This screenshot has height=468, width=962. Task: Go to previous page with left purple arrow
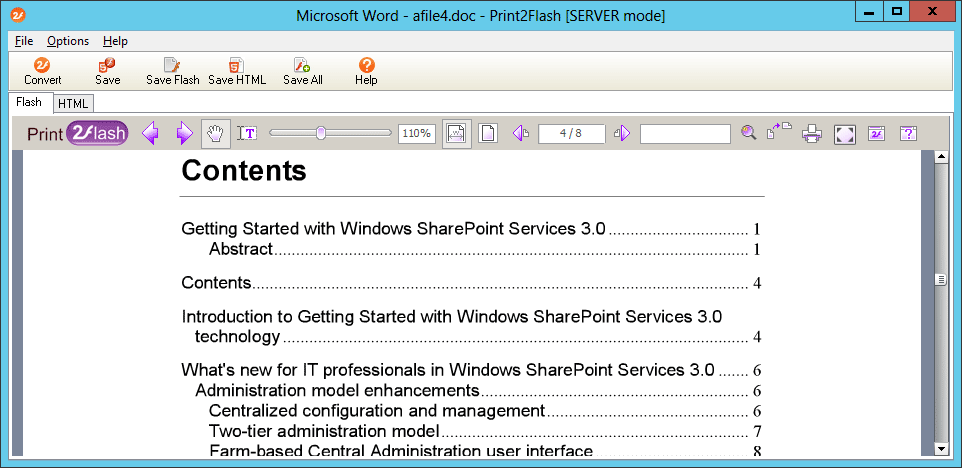click(x=150, y=133)
